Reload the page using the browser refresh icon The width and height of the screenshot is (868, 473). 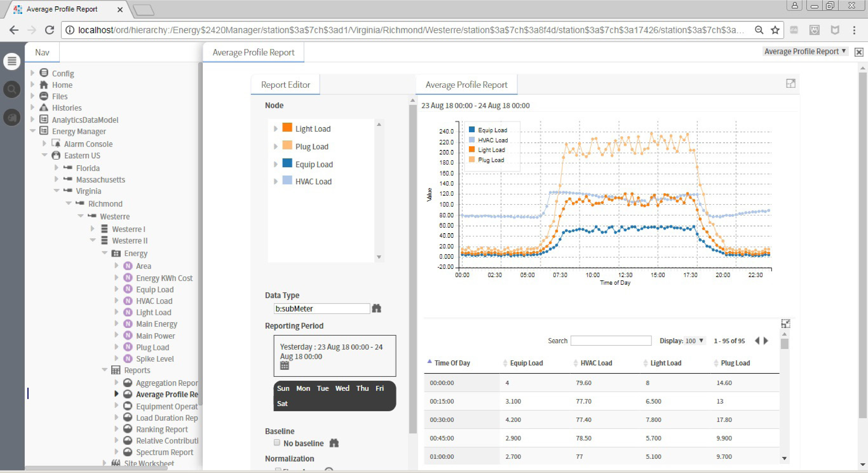49,30
